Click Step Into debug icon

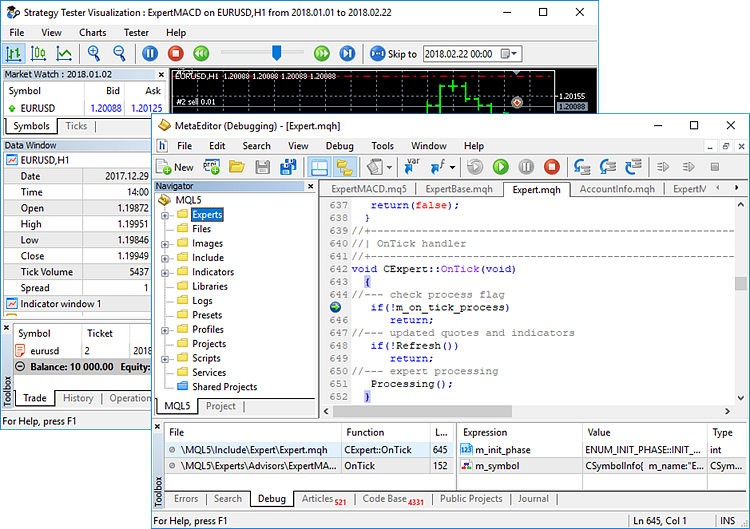tap(582, 167)
